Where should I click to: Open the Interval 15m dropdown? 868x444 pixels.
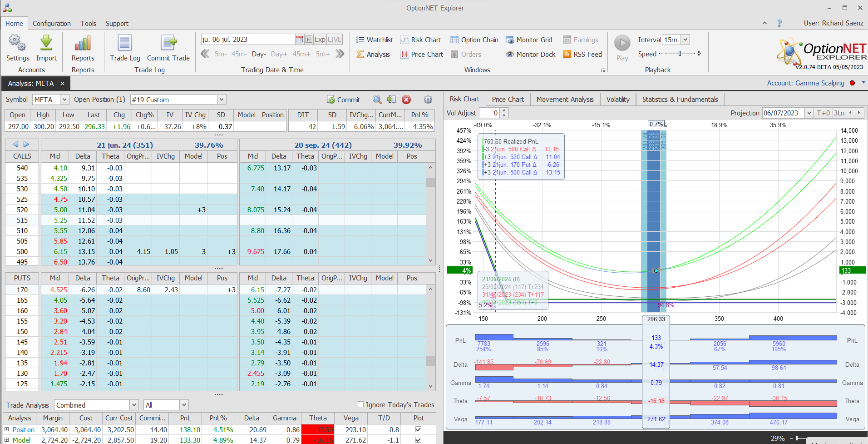686,40
